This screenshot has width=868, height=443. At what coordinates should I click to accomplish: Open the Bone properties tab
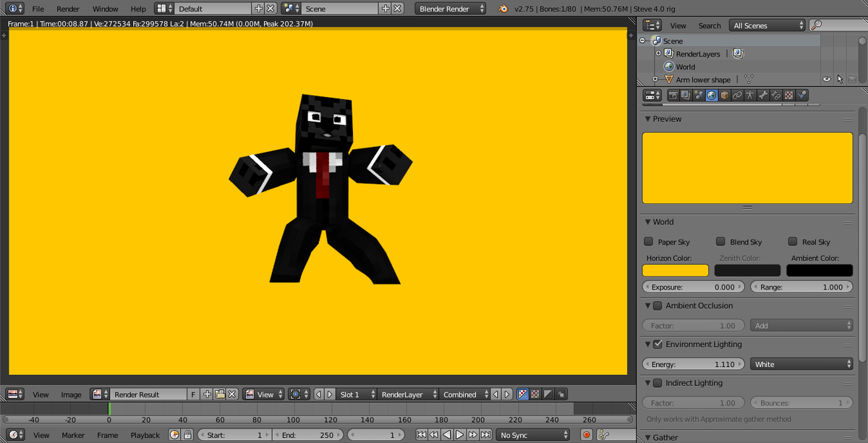click(x=763, y=95)
